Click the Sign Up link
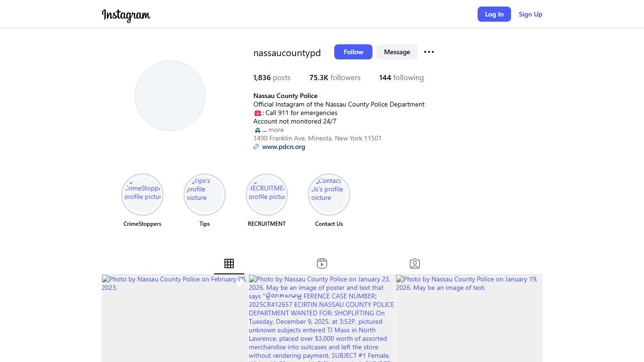The width and height of the screenshot is (644, 362). pos(530,14)
